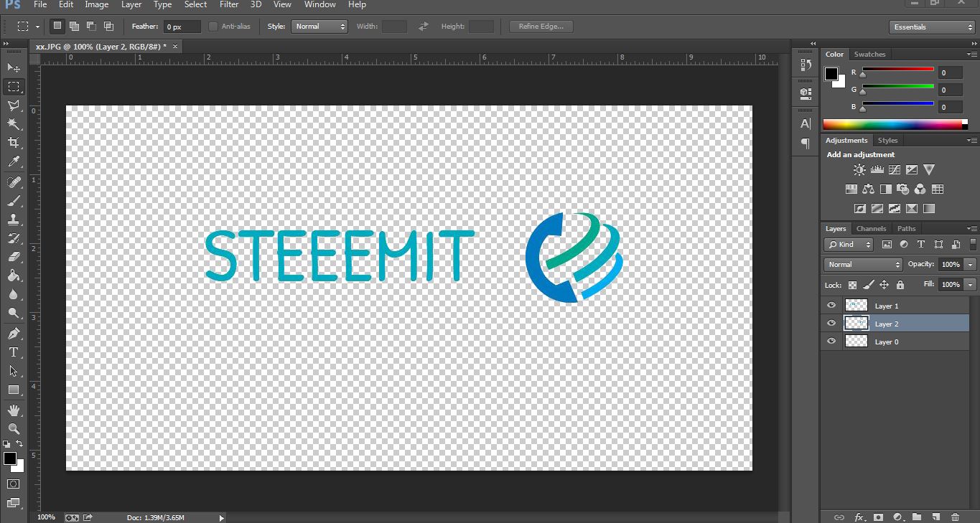
Task: Add a layer mask icon
Action: click(x=878, y=517)
